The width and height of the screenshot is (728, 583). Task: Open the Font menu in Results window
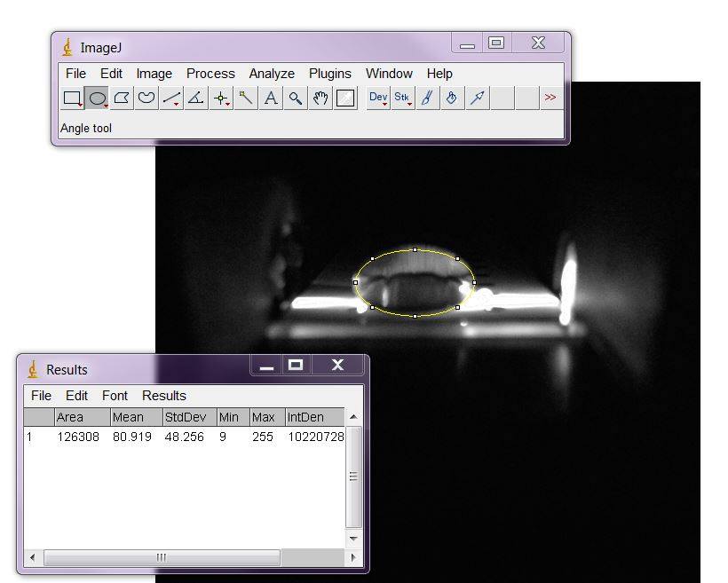[115, 396]
